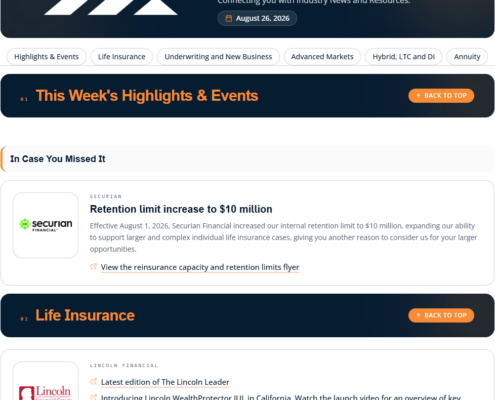Click the calendar icon beside August 26, 2026
The image size is (495, 400).
pyautogui.click(x=229, y=18)
